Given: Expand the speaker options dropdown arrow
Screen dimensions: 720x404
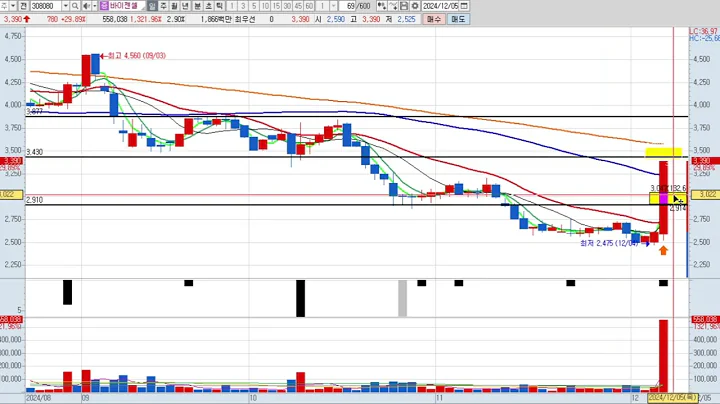Looking at the screenshot, I should (x=95, y=6).
